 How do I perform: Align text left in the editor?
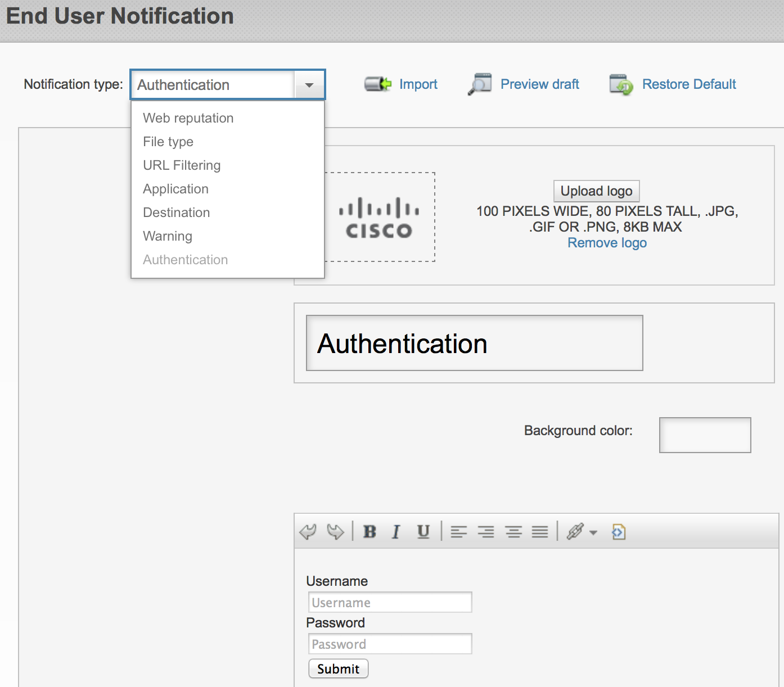click(459, 531)
